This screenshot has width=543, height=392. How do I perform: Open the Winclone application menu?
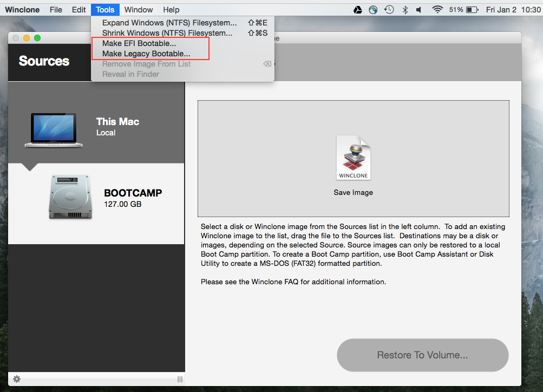tap(22, 10)
